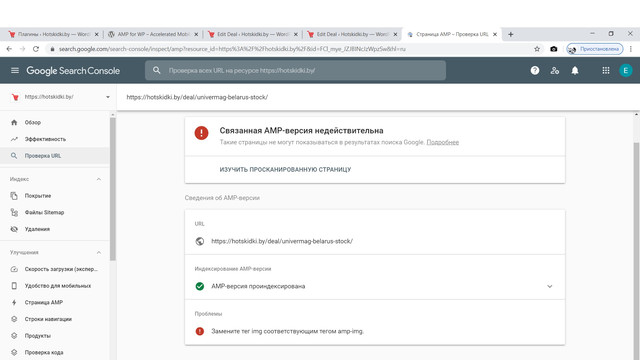The image size is (640, 360).
Task: Select the Страница AMP – Проверка URL tab
Action: pyautogui.click(x=451, y=34)
